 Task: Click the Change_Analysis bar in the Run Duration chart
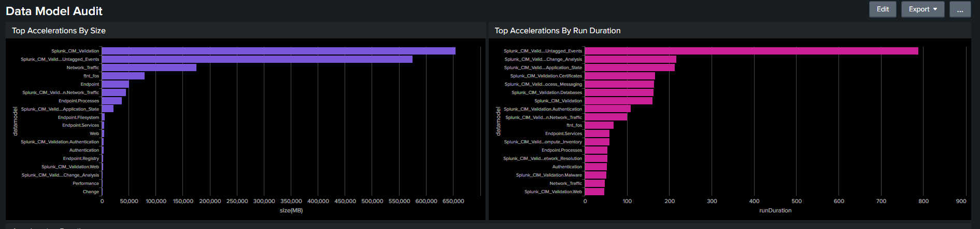(631, 59)
